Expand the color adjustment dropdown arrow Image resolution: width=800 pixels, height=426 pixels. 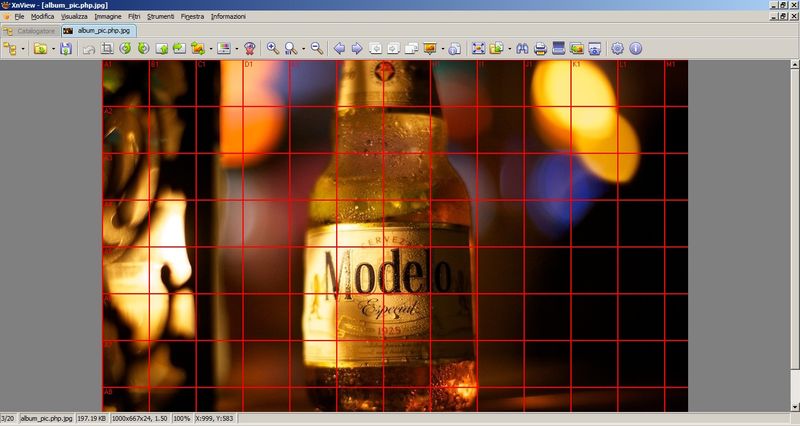click(x=237, y=49)
